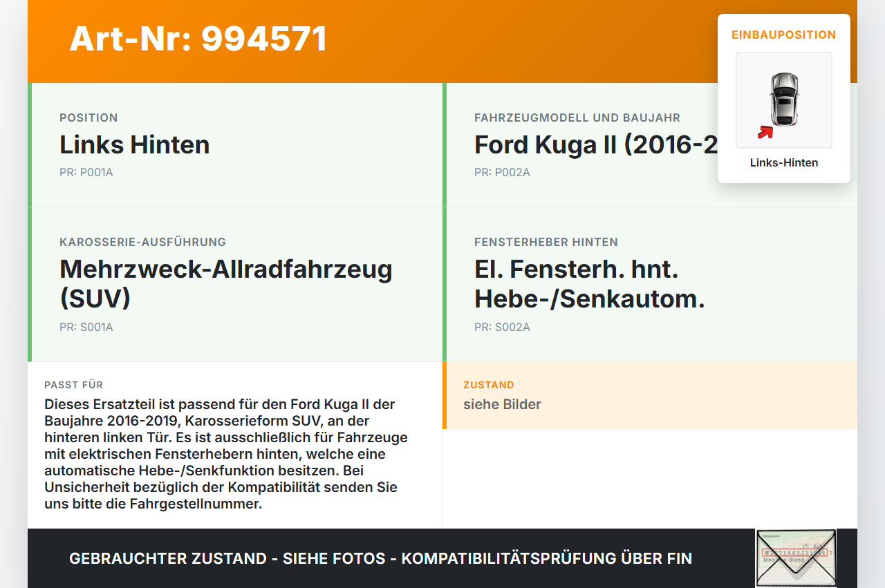This screenshot has height=588, width=885.
Task: Click the Ford Kuga II model value
Action: [596, 145]
